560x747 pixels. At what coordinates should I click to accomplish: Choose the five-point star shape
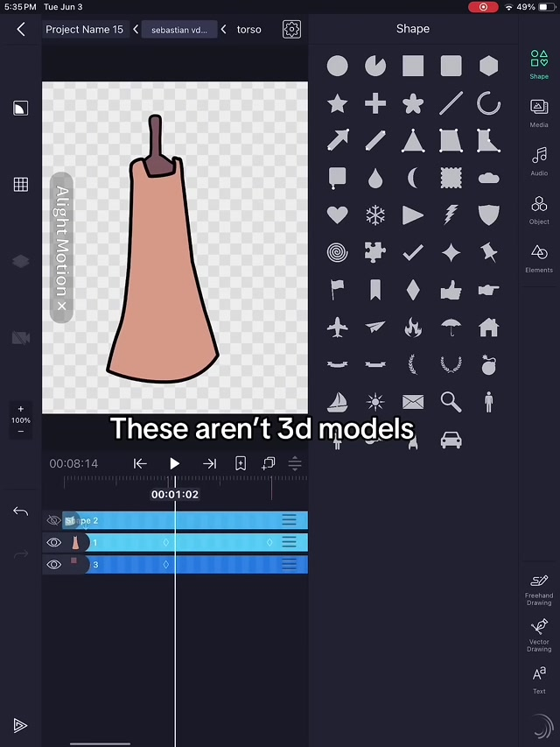point(337,103)
